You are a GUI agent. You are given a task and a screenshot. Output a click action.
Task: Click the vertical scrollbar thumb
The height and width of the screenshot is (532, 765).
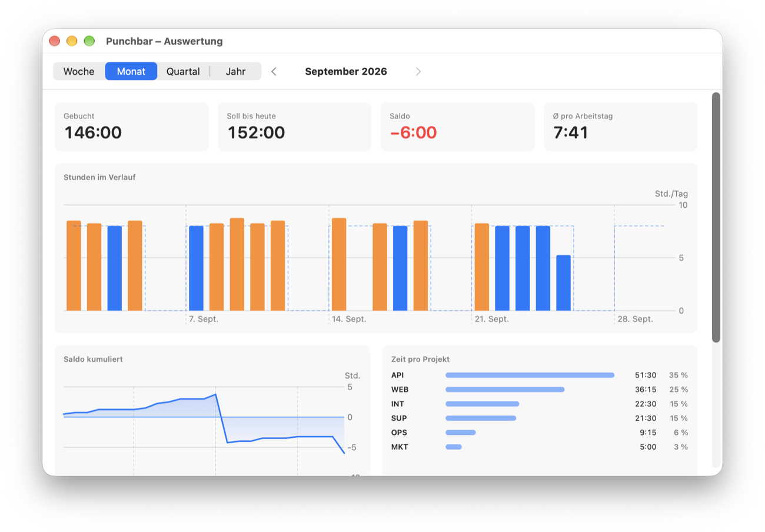tap(716, 217)
